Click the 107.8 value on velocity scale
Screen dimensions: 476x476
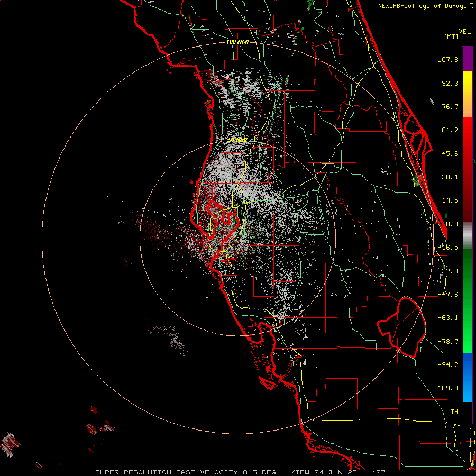coord(448,59)
